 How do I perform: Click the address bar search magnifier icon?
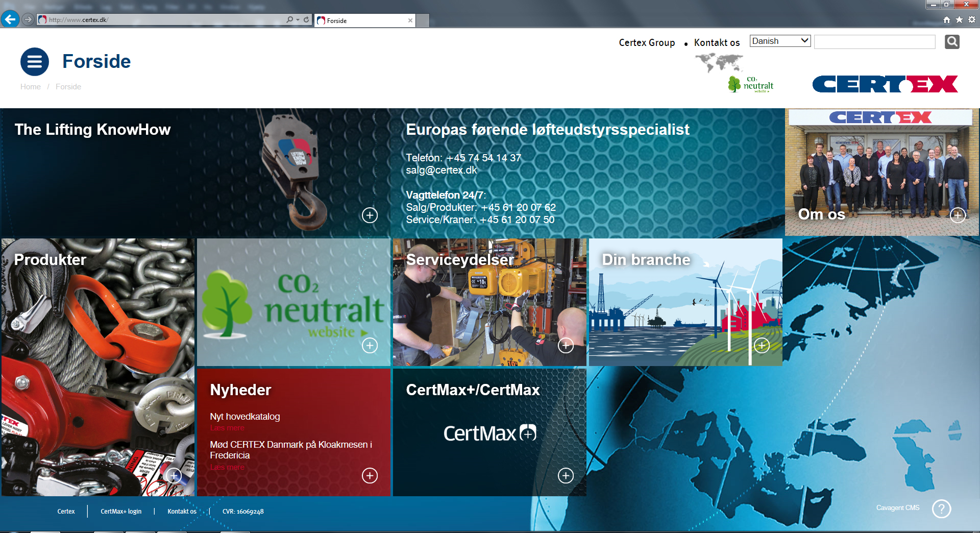point(289,19)
